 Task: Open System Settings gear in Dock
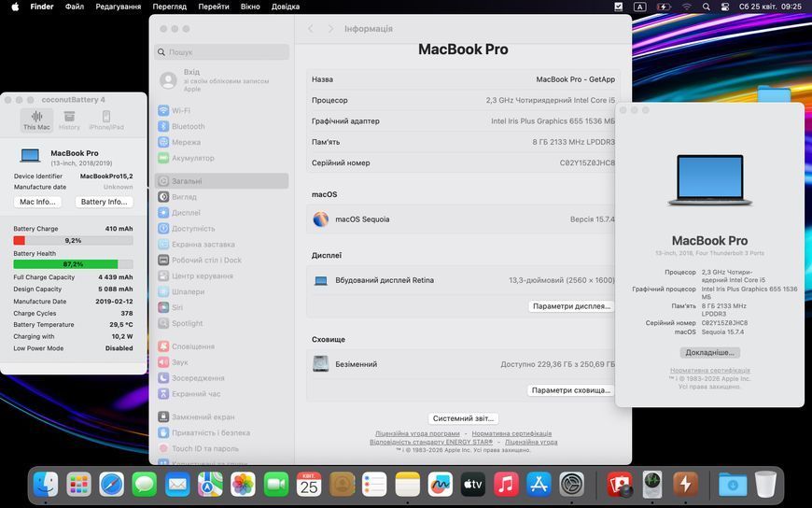572,484
